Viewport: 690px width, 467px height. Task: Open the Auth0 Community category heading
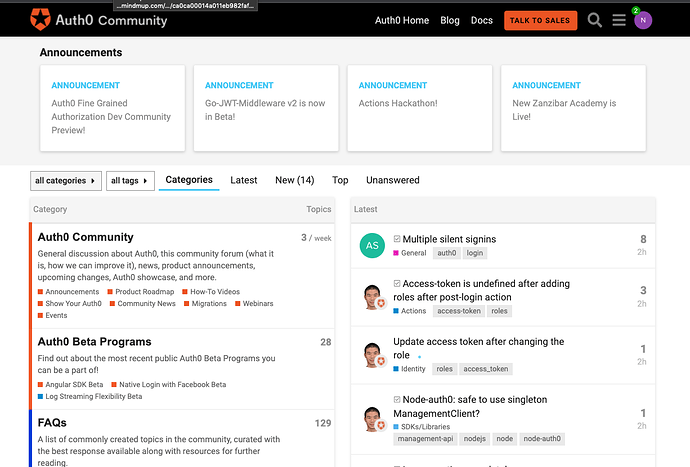coord(85,237)
